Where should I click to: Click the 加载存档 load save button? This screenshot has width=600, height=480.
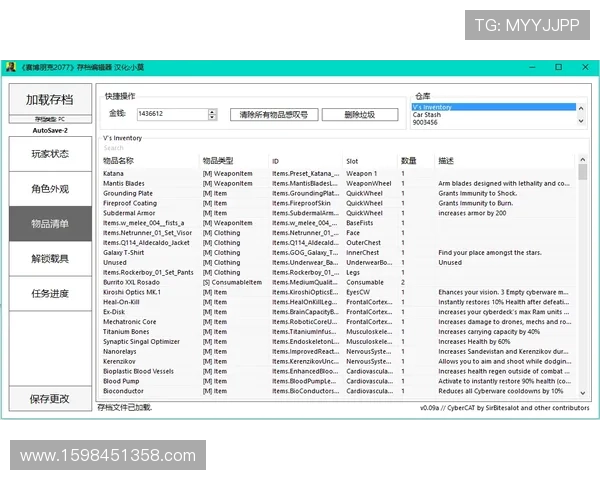click(x=49, y=100)
